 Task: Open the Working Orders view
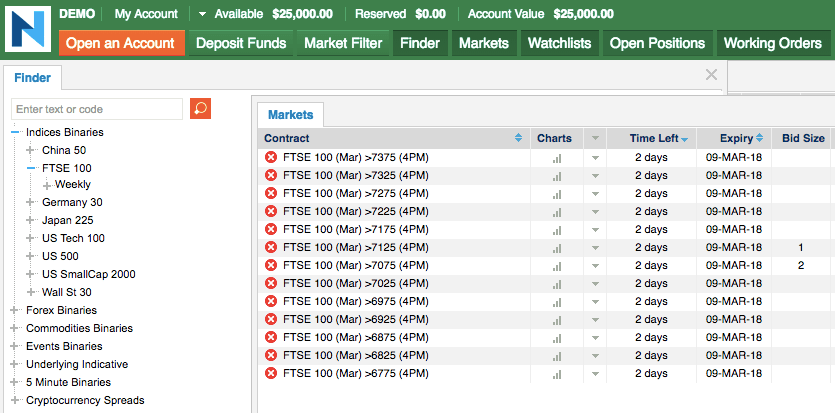pyautogui.click(x=773, y=43)
